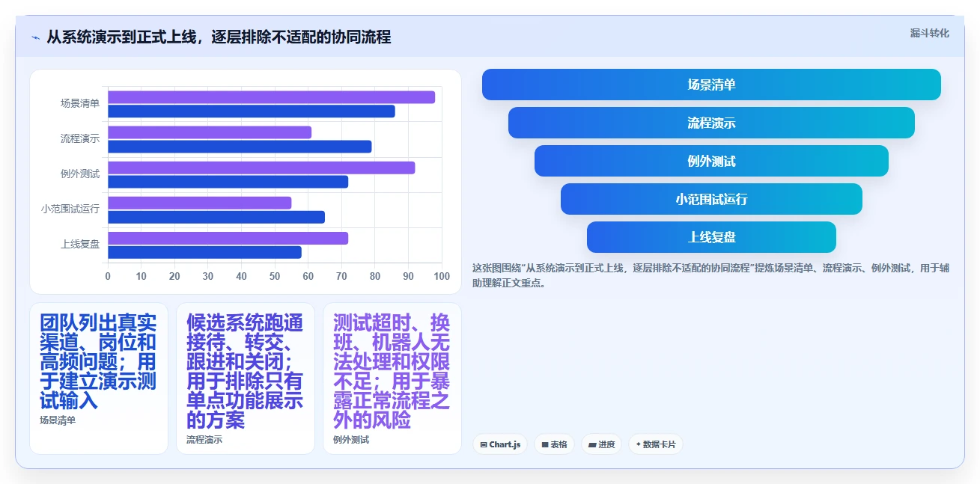Select the 例外测试 funnel stage

click(711, 161)
